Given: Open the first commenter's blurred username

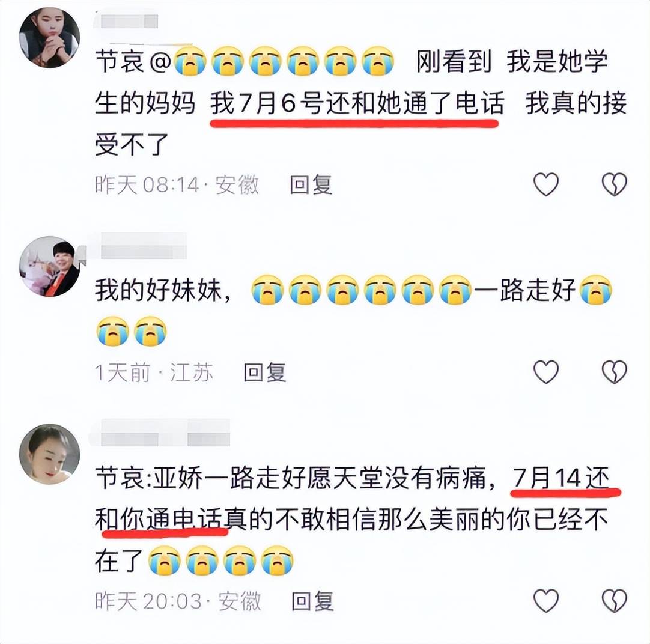Looking at the screenshot, I should [x=126, y=21].
